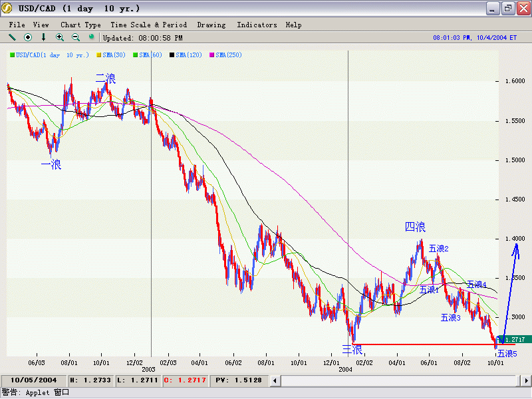
Task: Click the USD/CAD series legend label
Action: click(x=53, y=55)
